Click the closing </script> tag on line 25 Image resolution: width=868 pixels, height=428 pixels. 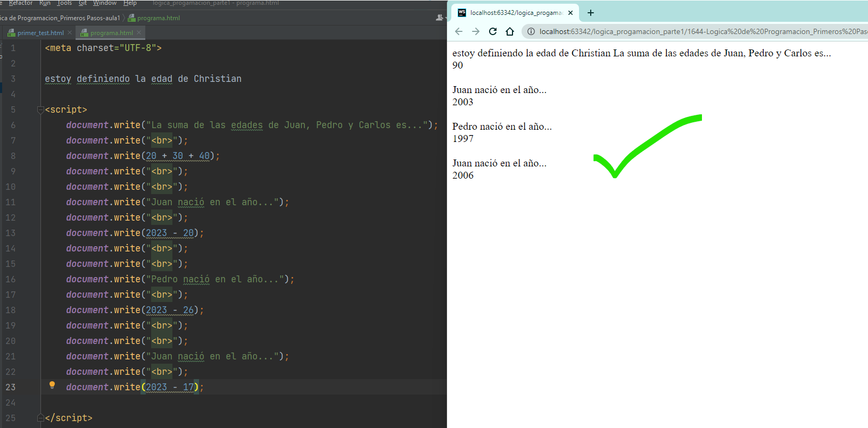click(x=69, y=418)
